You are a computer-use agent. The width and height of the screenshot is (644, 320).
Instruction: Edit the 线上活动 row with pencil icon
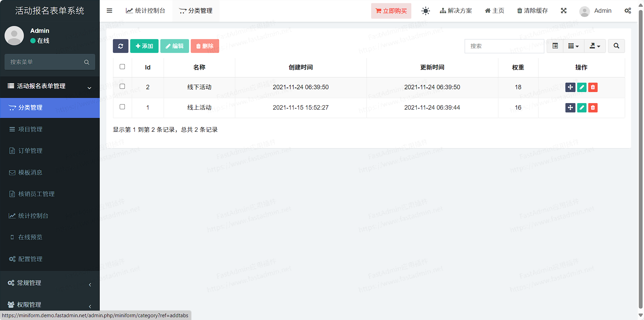[582, 108]
